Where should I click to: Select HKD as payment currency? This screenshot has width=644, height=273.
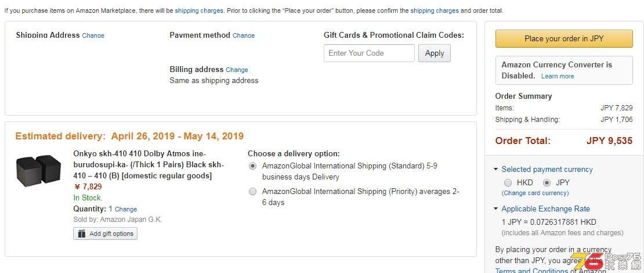click(x=508, y=182)
